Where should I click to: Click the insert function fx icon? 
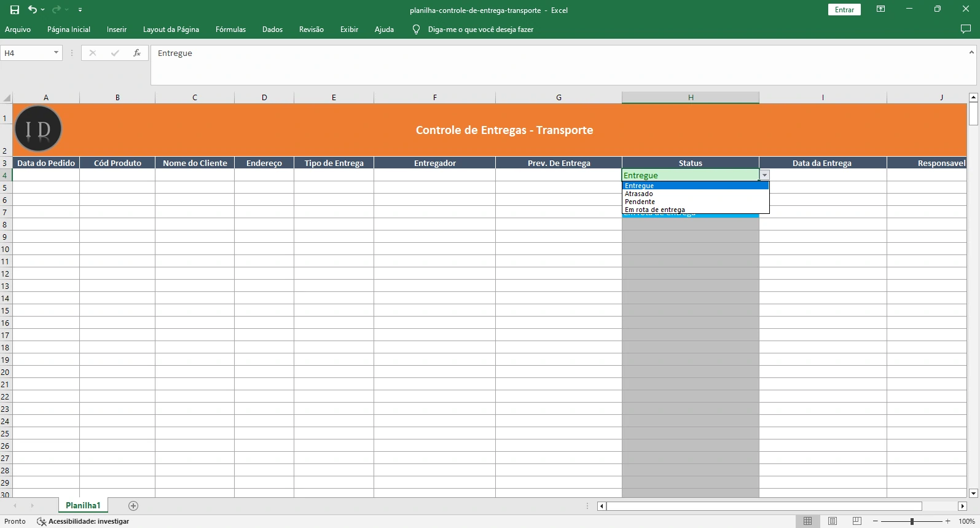[x=137, y=53]
